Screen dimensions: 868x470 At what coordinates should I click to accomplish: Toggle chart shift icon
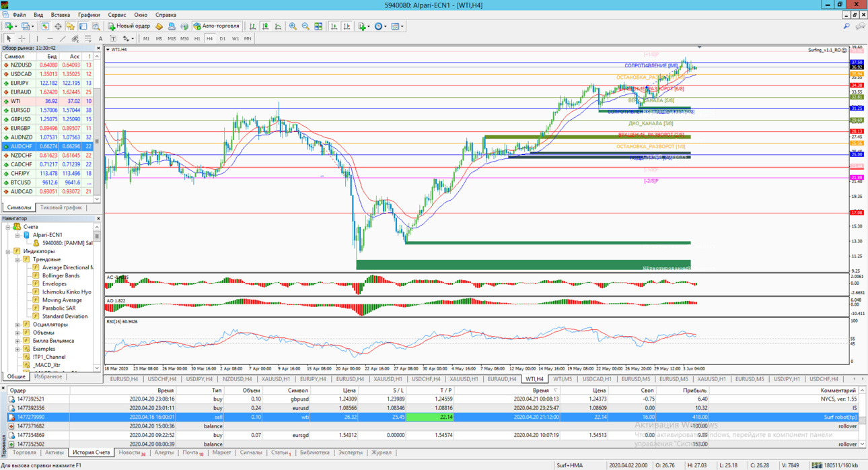click(x=347, y=26)
